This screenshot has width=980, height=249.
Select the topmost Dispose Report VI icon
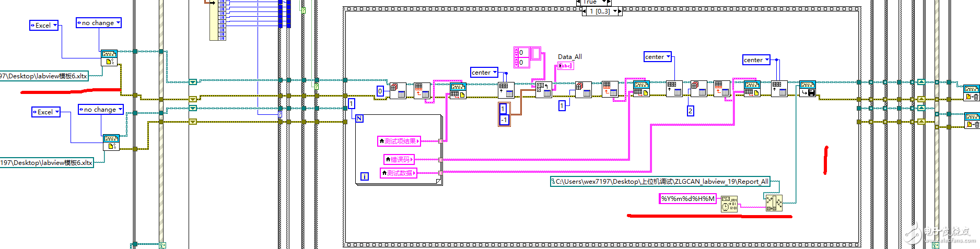(x=972, y=92)
